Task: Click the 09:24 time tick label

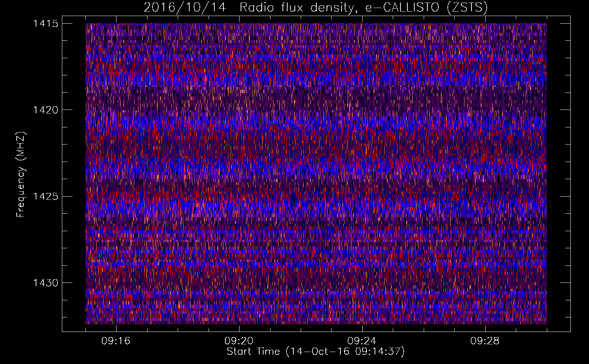Action: (x=362, y=341)
